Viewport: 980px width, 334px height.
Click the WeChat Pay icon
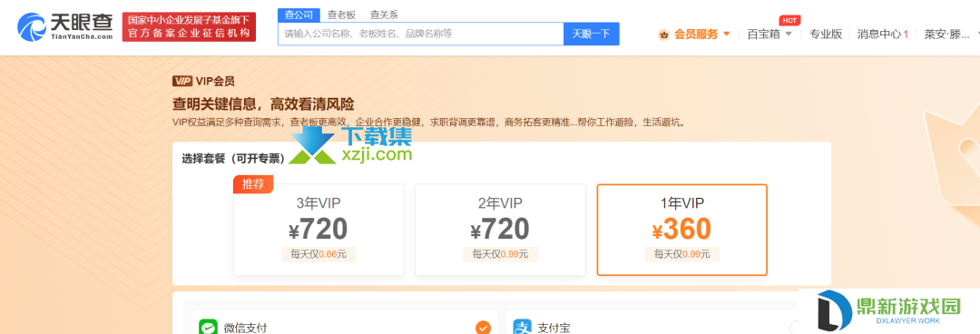point(208,327)
